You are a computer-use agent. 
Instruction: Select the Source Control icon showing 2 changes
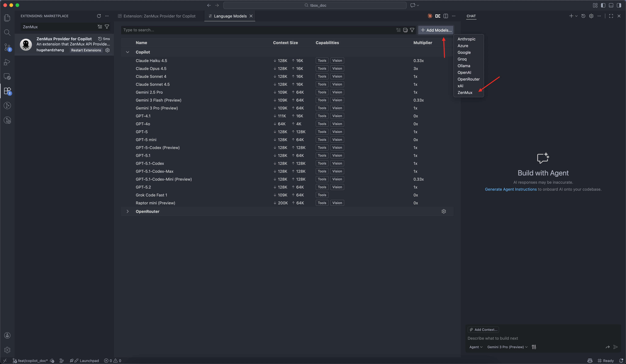point(7,47)
